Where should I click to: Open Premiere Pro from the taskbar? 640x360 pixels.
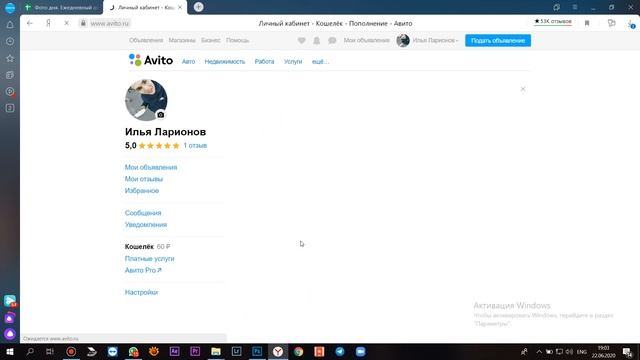pyautogui.click(x=195, y=351)
